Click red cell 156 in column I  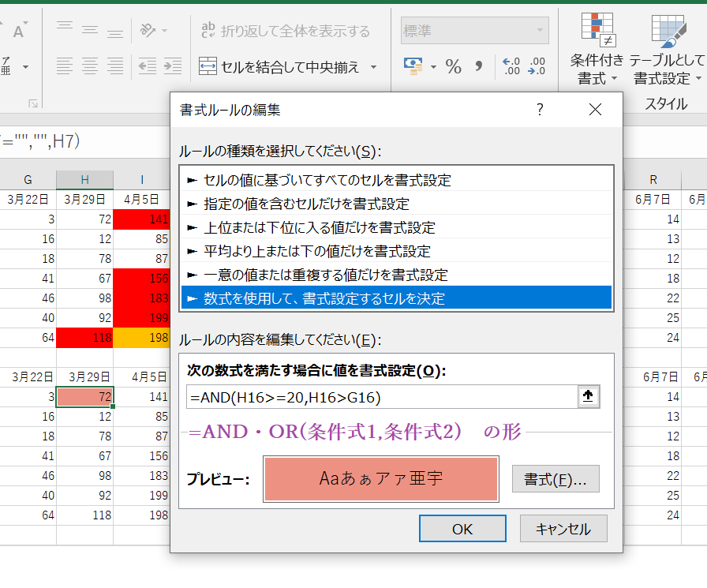[141, 279]
